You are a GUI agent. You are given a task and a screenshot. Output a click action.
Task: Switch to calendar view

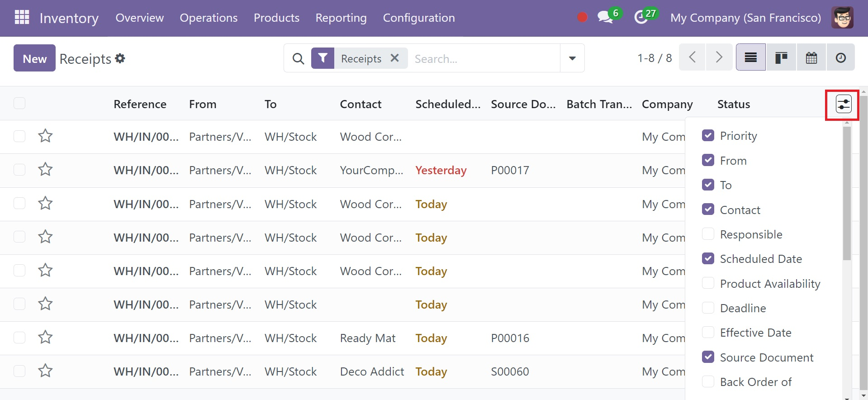click(x=811, y=57)
